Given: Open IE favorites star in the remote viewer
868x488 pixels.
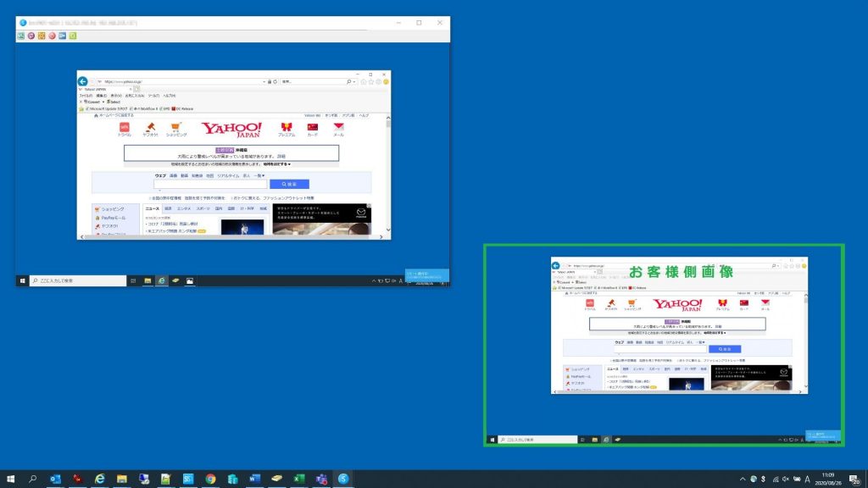Looking at the screenshot, I should (371, 82).
